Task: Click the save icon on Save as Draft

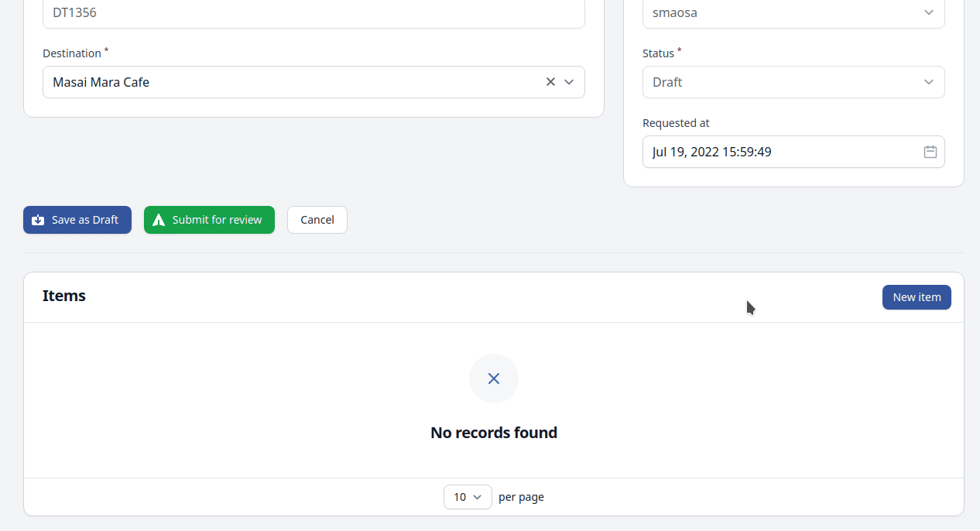Action: click(38, 220)
